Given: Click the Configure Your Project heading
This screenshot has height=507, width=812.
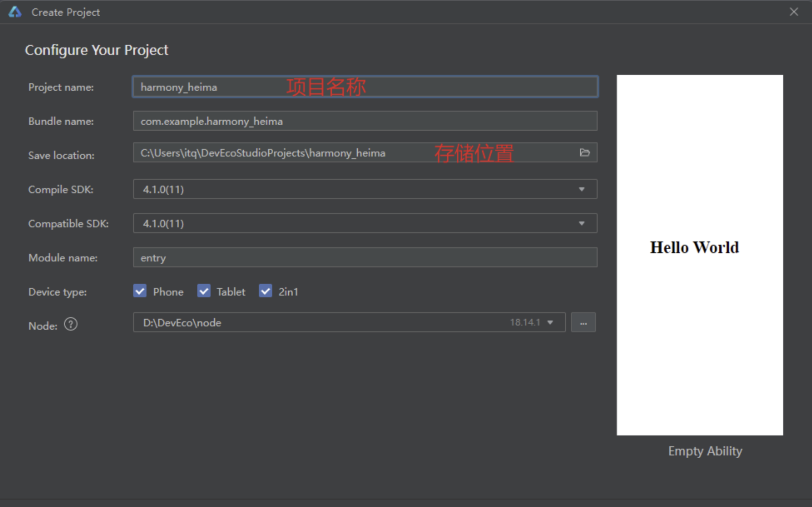Looking at the screenshot, I should pos(97,50).
